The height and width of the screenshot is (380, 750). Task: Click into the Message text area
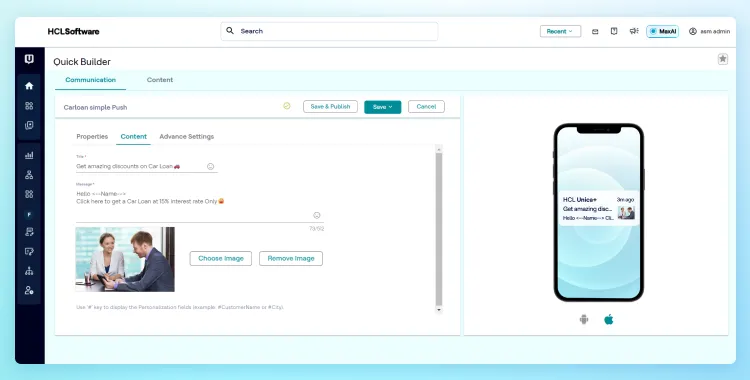(199, 205)
